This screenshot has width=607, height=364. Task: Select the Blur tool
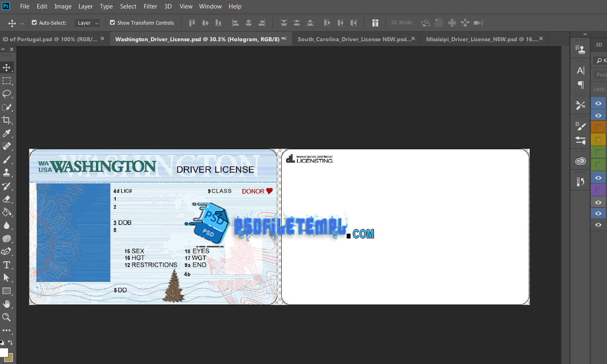(7, 226)
